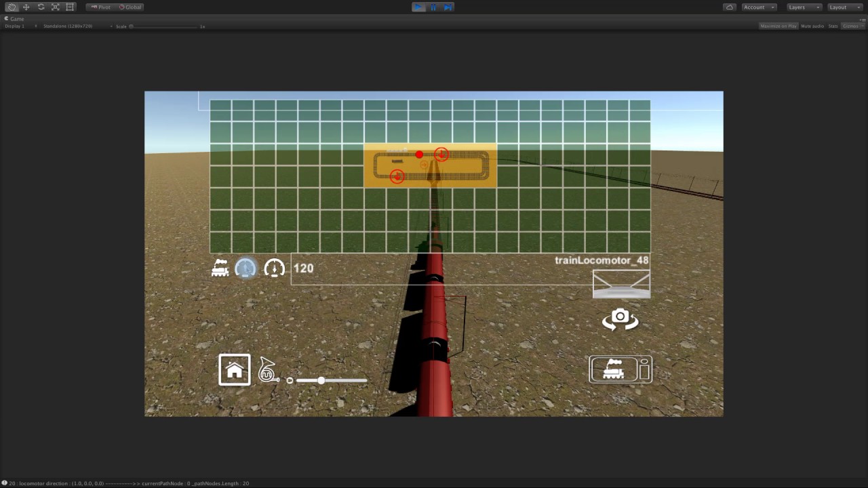Toggle Maximize on Play
Image resolution: width=868 pixels, height=488 pixels.
pos(778,26)
